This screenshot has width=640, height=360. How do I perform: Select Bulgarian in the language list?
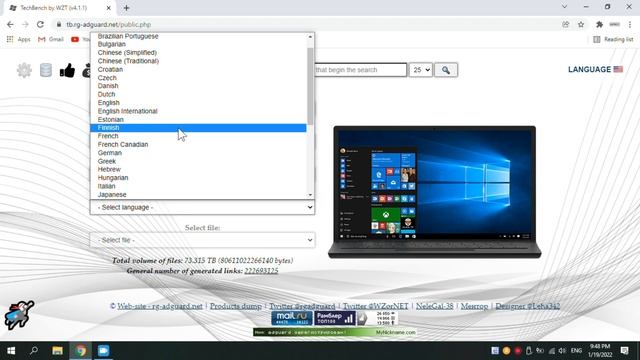pos(198,44)
